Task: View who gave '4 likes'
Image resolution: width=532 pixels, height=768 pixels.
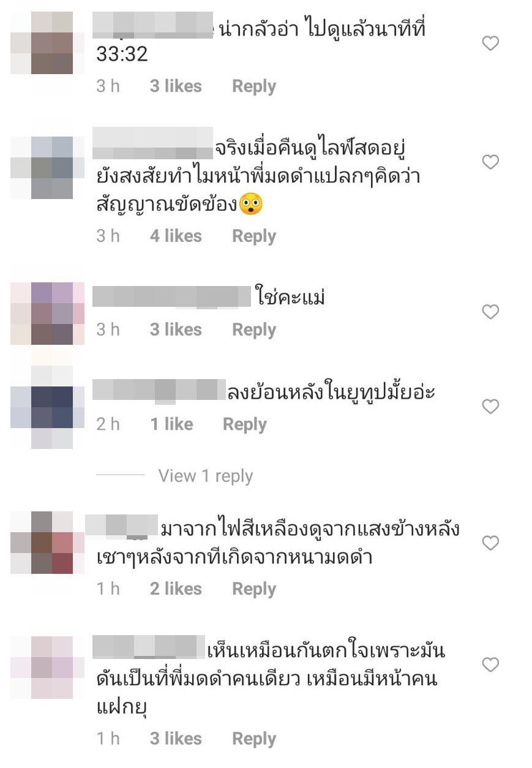Action: point(176,236)
